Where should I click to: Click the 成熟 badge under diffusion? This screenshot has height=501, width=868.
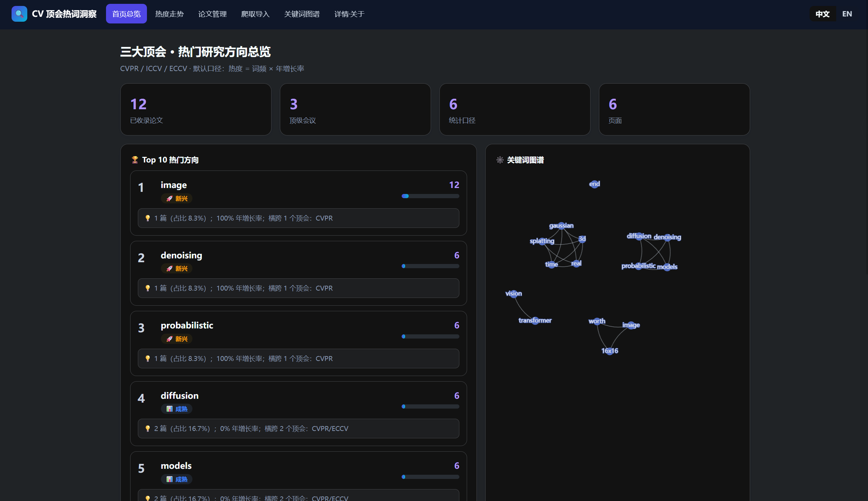[x=177, y=409]
